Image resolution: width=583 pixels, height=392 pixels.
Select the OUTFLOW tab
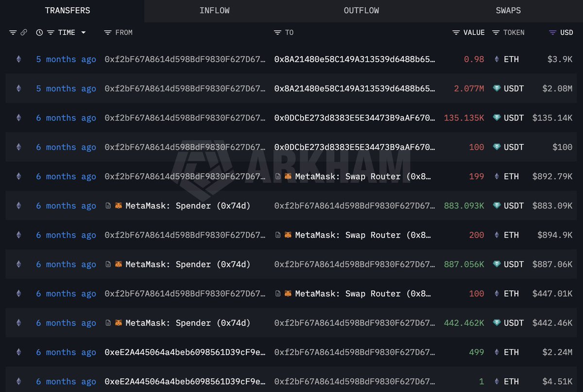[361, 10]
